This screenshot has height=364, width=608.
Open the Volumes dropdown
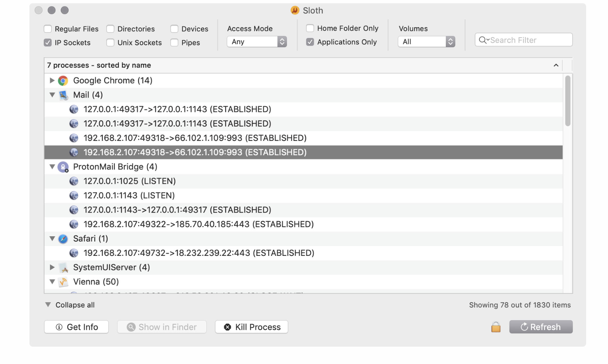point(426,42)
